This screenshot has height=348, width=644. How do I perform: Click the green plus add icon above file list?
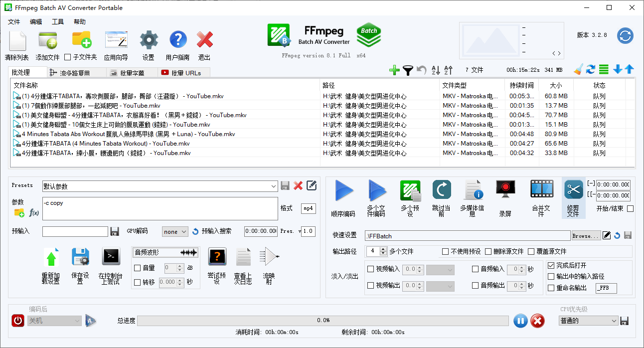(x=394, y=70)
